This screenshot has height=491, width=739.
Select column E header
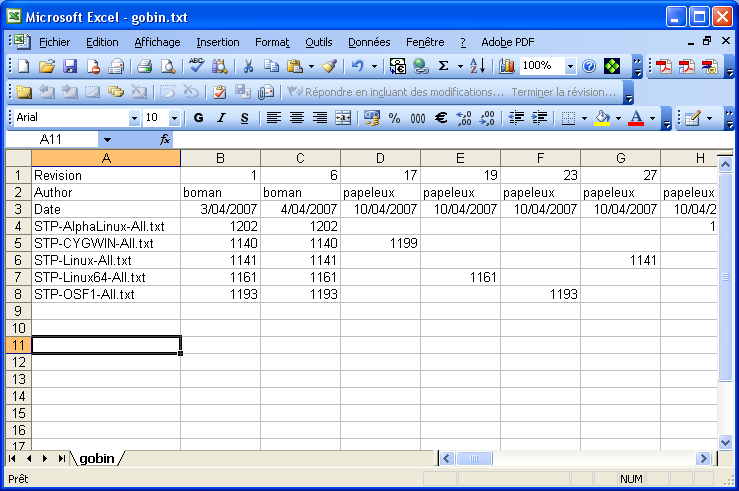pyautogui.click(x=460, y=158)
